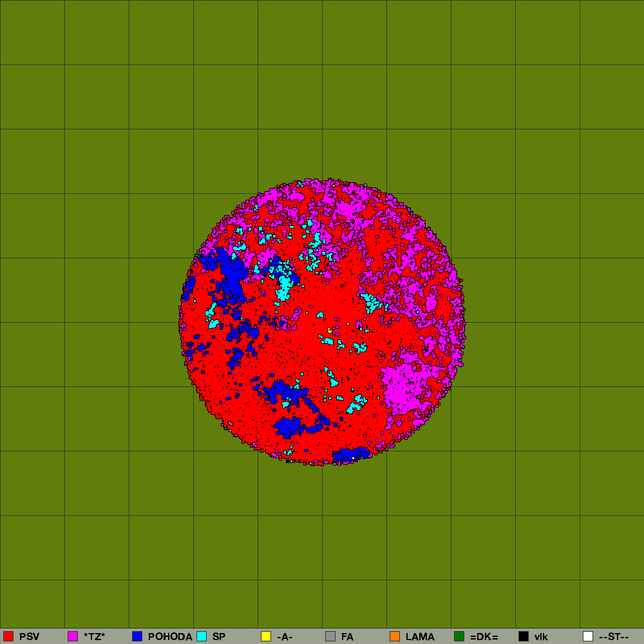Click the yellow -A- legend swatch
This screenshot has width=644, height=644.
pyautogui.click(x=266, y=636)
